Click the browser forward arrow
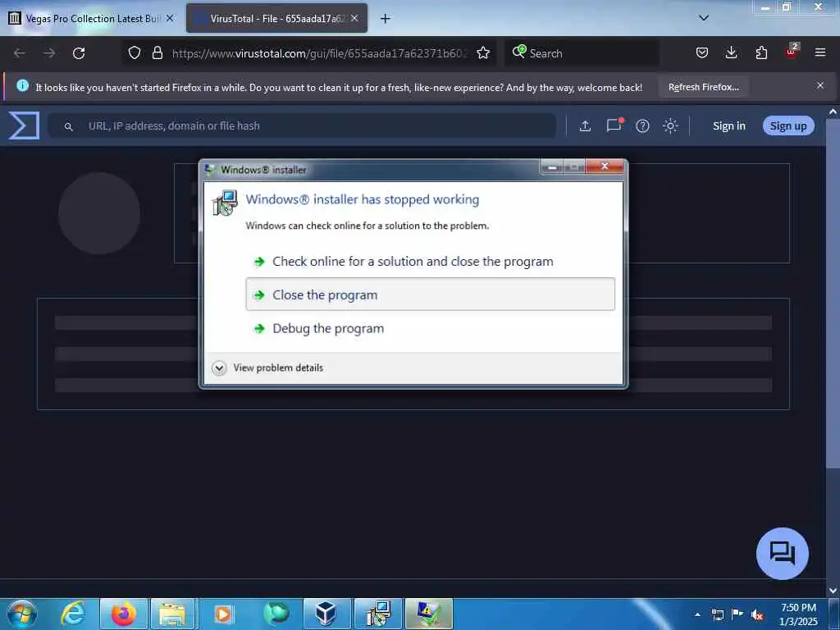840x630 pixels. (48, 53)
